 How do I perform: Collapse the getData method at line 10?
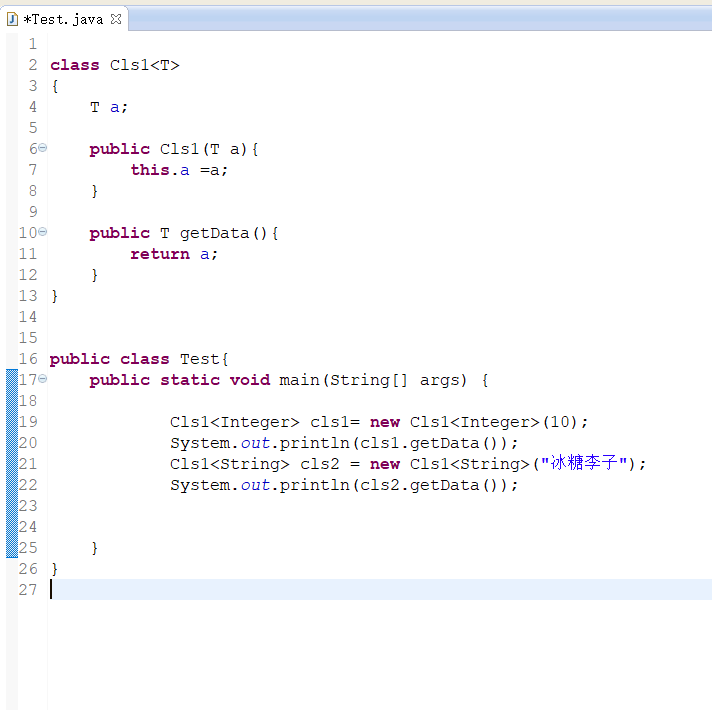[x=43, y=232]
